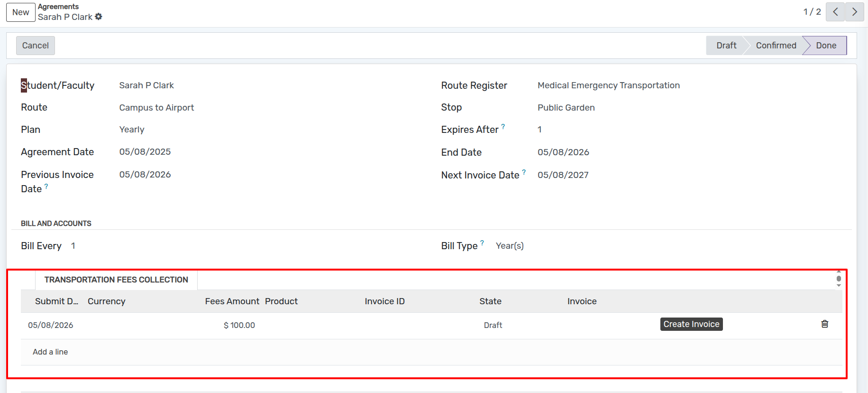This screenshot has height=393, width=868.
Task: Open the Plan field showing Yearly
Action: click(132, 130)
